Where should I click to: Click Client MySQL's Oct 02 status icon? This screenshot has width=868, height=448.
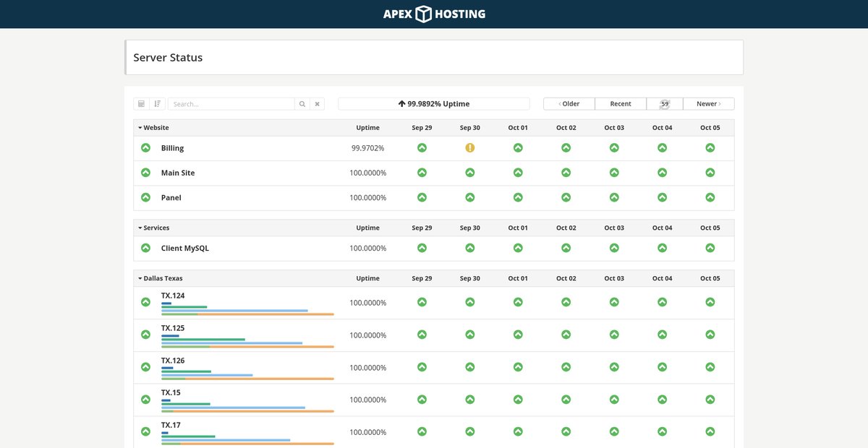566,248
